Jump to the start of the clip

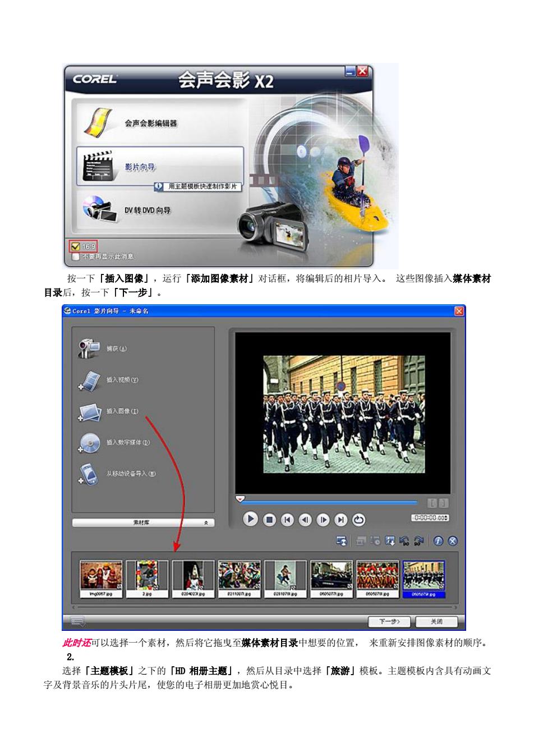point(287,520)
